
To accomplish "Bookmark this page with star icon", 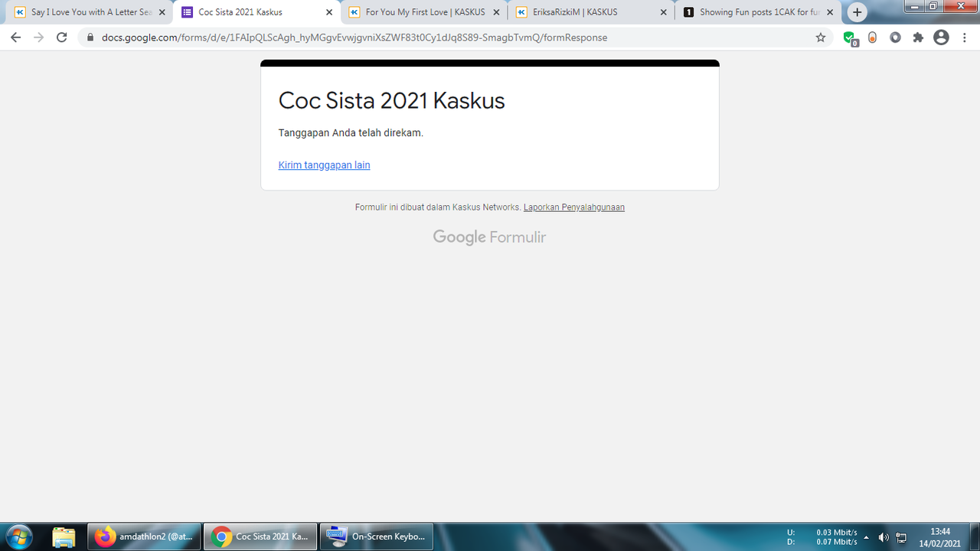I will click(821, 37).
